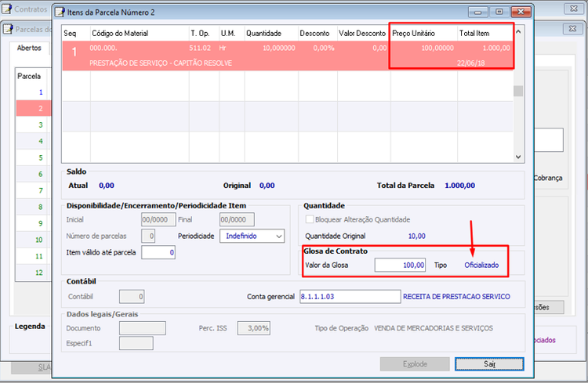Click the Contratos window title icon
Viewport: 588px width, 383px height.
click(x=7, y=9)
